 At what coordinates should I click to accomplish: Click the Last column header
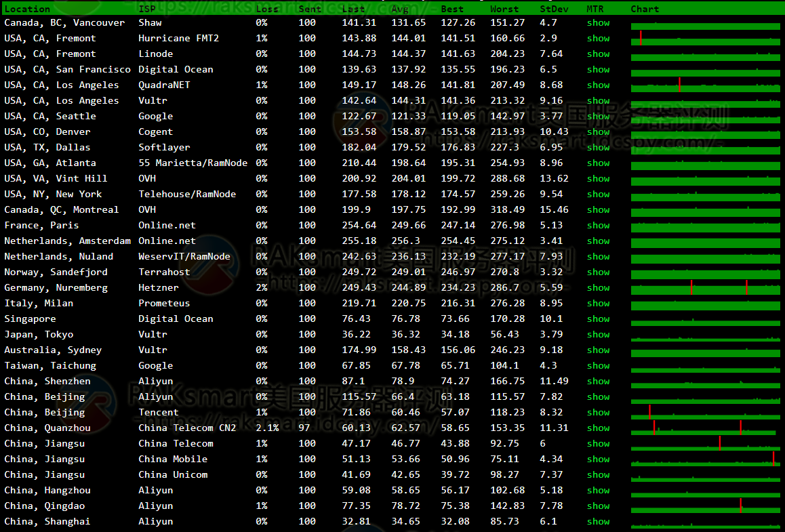coord(353,9)
